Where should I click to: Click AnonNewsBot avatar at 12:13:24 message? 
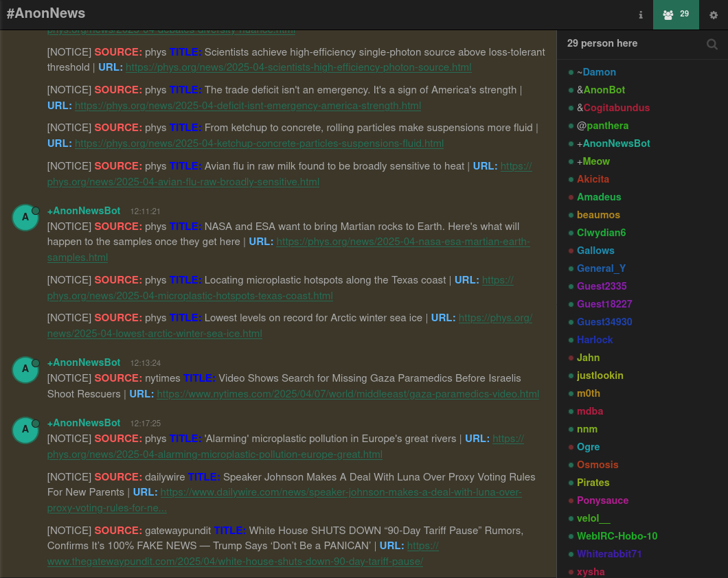[25, 369]
